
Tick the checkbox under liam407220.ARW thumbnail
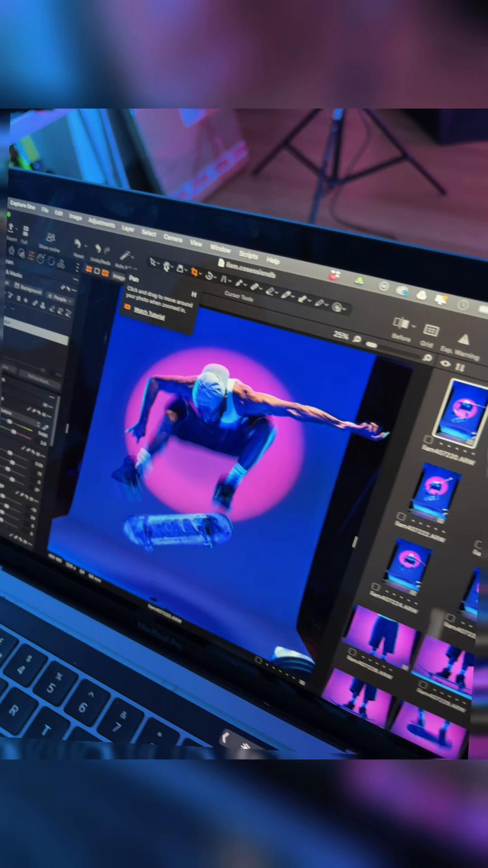428,439
